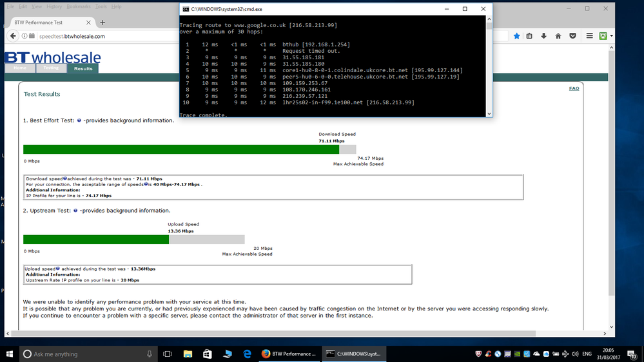Open the History menu in Firefox
Screen dimensions: 644x362
(x=54, y=6)
